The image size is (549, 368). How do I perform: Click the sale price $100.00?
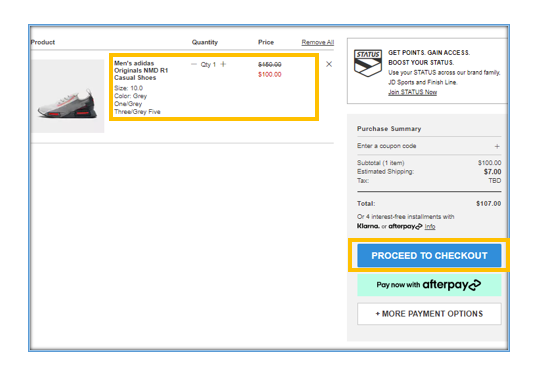tap(270, 74)
